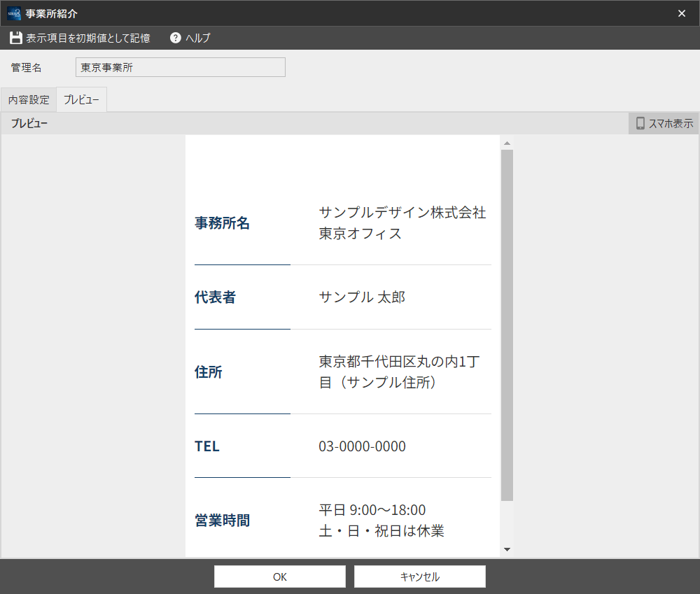Click the 管理名 label
This screenshot has height=594, width=700.
(x=26, y=67)
